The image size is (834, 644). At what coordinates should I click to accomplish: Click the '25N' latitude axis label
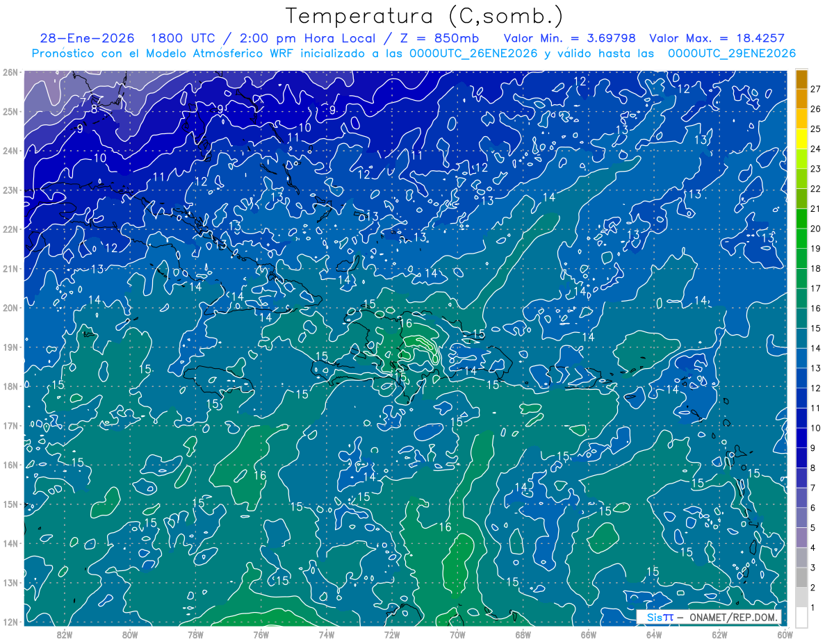(10, 112)
